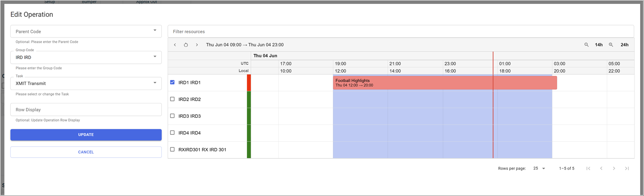
Task: Check the RXIRD301 RX IRD 301 checkbox
Action: click(173, 149)
